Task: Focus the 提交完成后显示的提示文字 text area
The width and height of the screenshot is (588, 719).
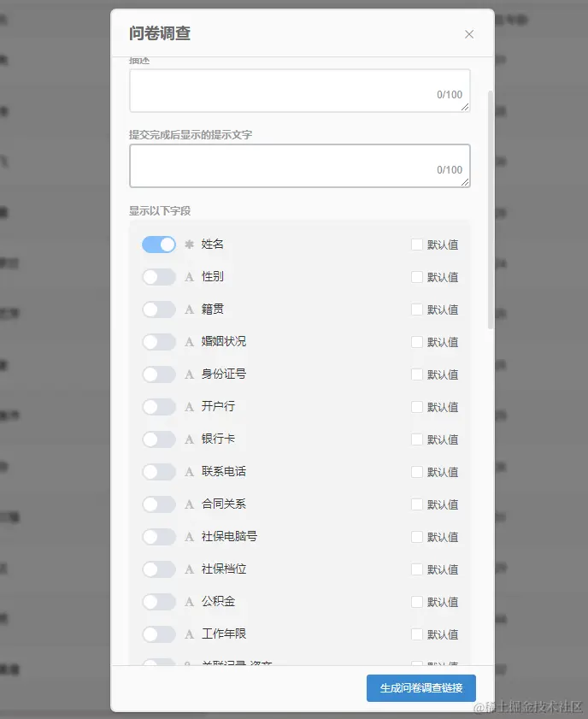Action: [300, 166]
